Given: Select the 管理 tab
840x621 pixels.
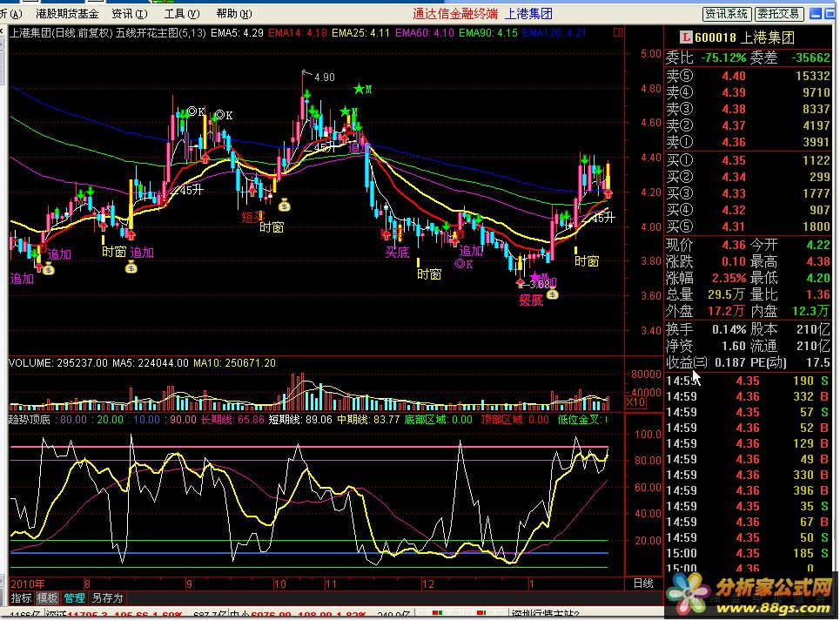Looking at the screenshot, I should point(74,598).
